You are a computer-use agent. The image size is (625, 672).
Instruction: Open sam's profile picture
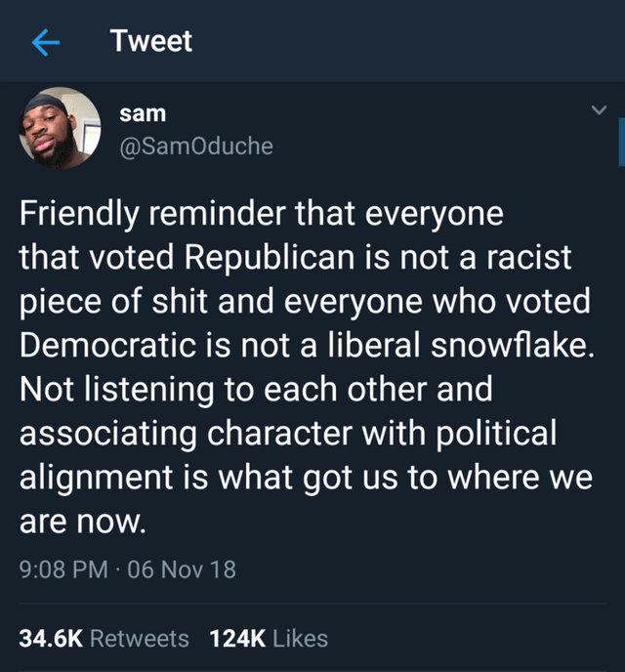(x=59, y=130)
